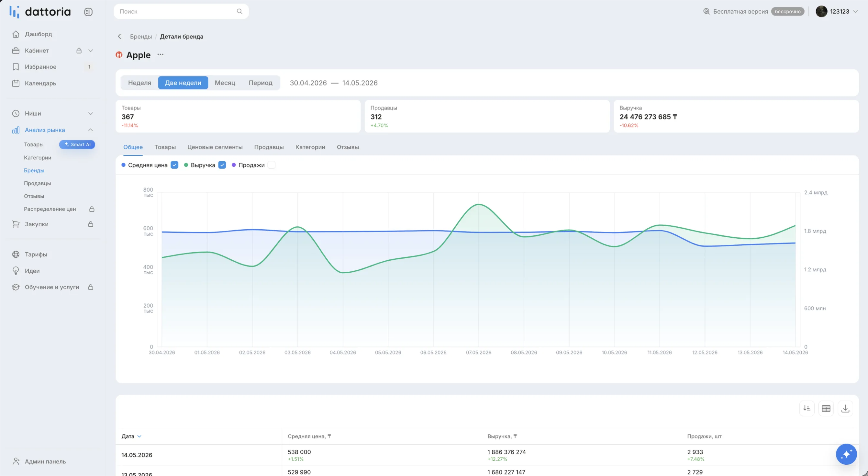Screen dimensions: 868x476
Task: Click the Средняя цена, ₸ column header
Action: coord(309,436)
